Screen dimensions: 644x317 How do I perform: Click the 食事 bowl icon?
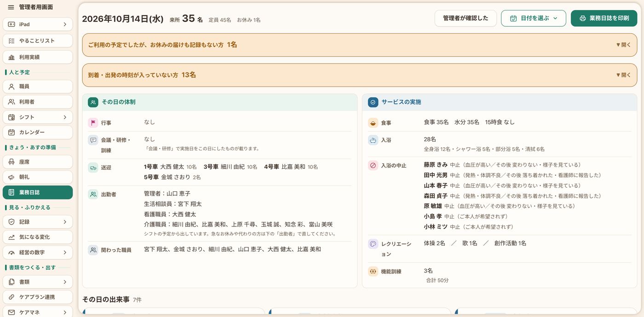coord(373,123)
